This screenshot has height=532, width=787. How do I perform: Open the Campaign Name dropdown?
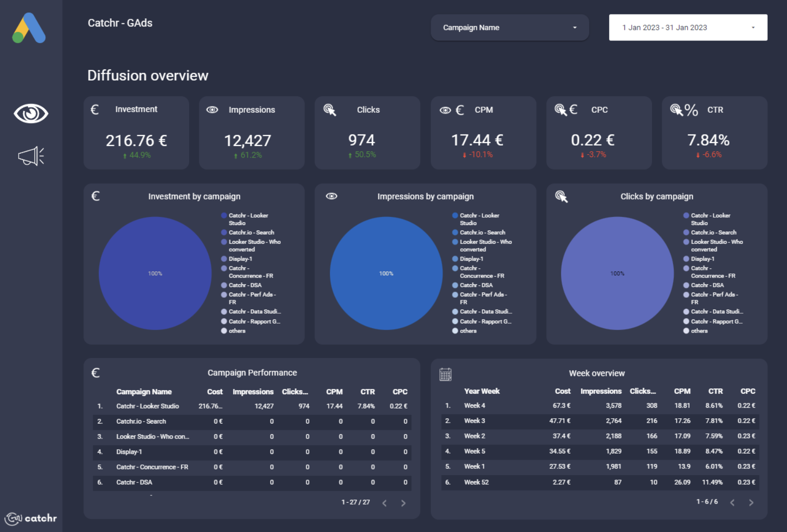click(x=509, y=27)
